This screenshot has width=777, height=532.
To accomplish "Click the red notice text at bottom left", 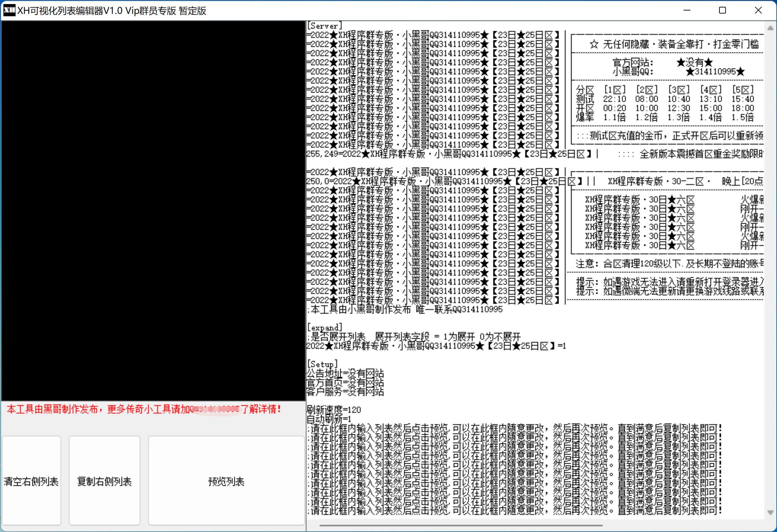I will click(x=142, y=409).
